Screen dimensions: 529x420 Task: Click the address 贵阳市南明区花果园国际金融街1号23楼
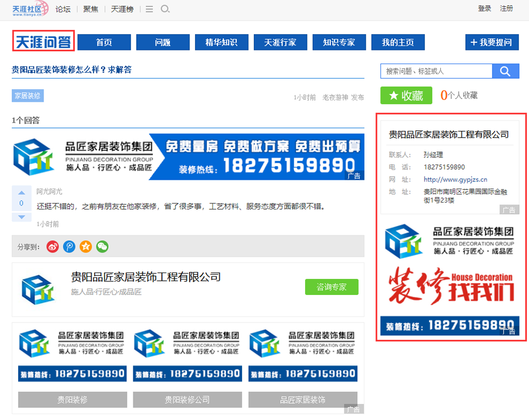click(466, 196)
